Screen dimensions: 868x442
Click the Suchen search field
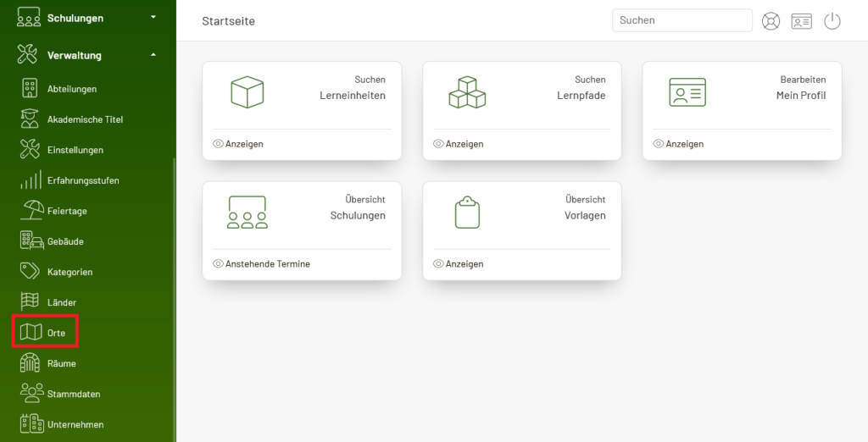coord(682,20)
